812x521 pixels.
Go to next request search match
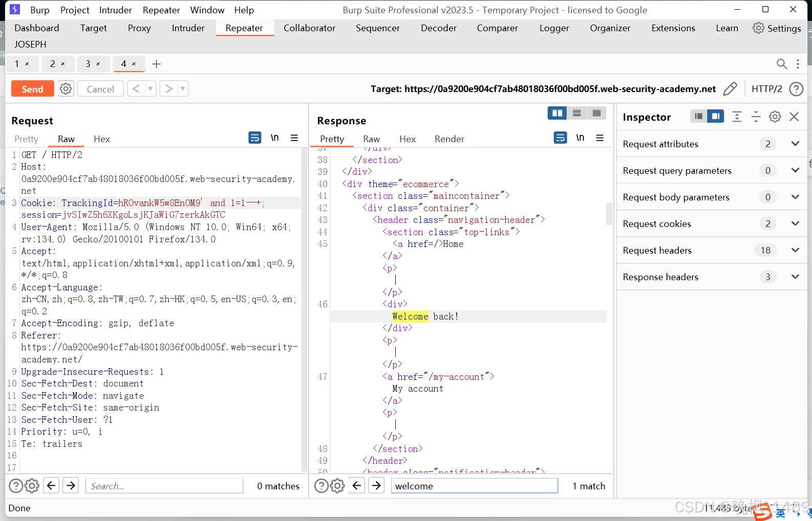click(x=71, y=485)
